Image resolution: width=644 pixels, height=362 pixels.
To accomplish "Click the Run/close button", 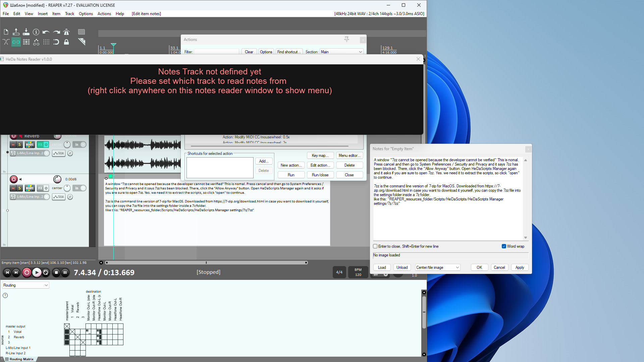I will tap(320, 175).
